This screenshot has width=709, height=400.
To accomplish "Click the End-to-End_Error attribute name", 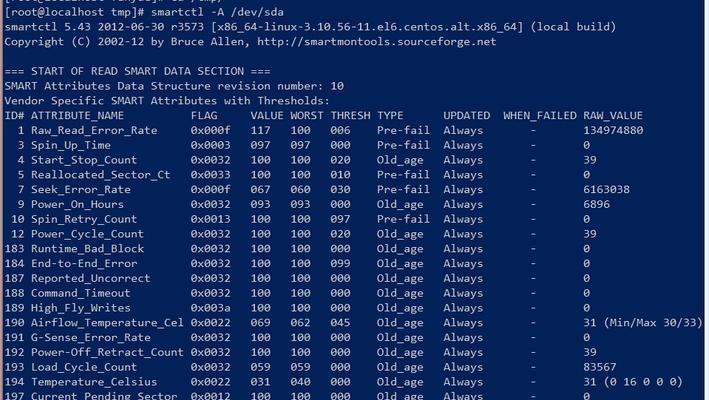I will (x=84, y=264).
